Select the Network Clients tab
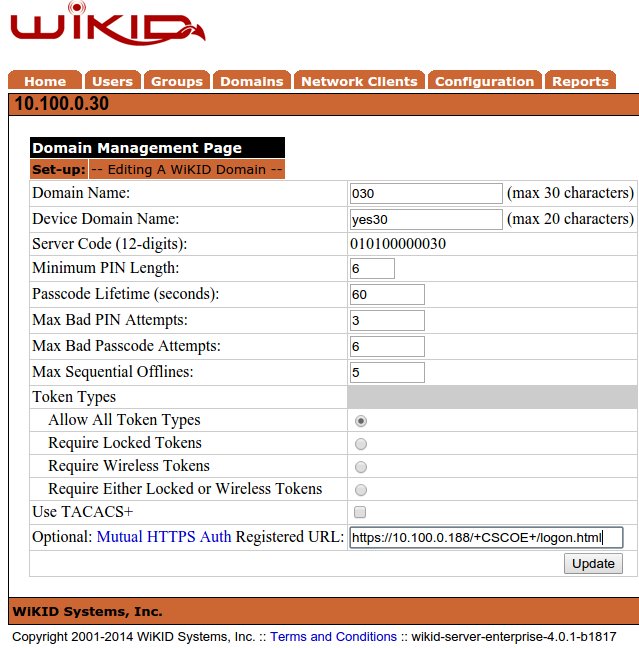Screen dimensions: 639x648 [359, 82]
